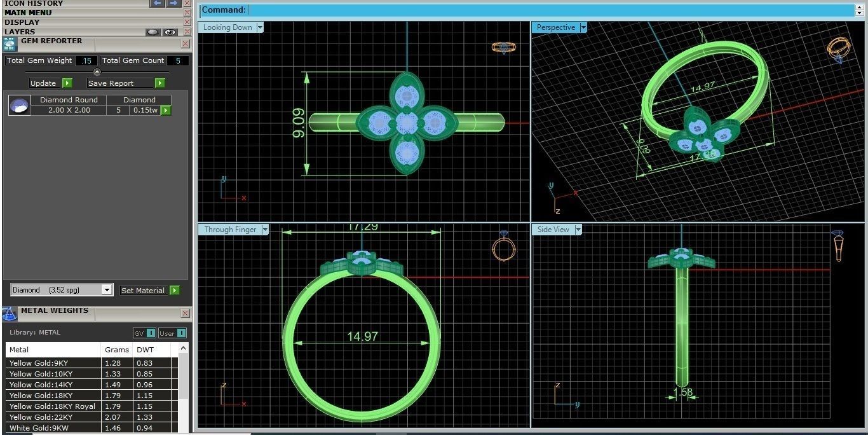Click the Update button
The image size is (868, 435).
pos(43,83)
